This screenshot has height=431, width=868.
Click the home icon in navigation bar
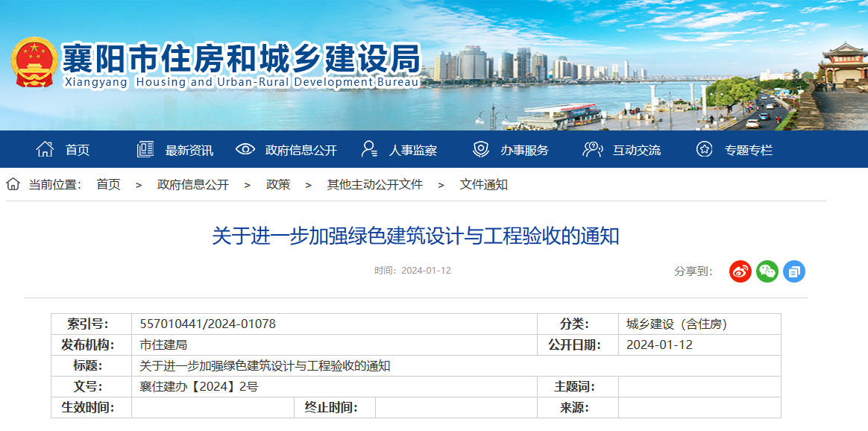click(45, 149)
